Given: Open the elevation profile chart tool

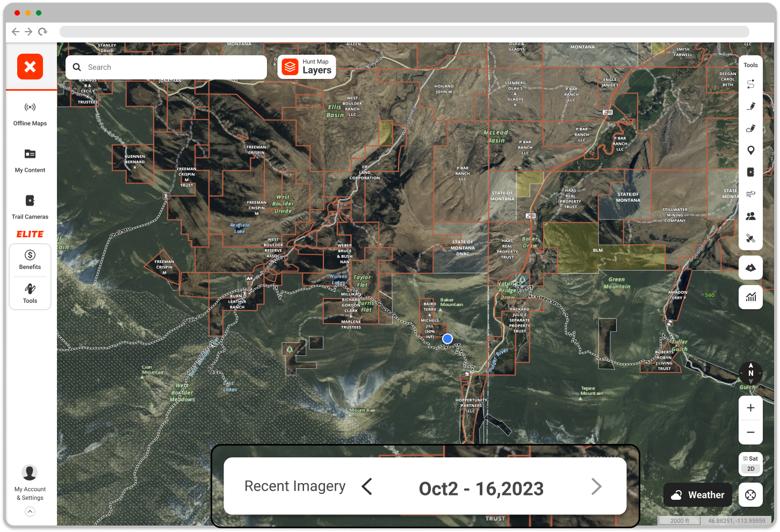Looking at the screenshot, I should point(750,297).
